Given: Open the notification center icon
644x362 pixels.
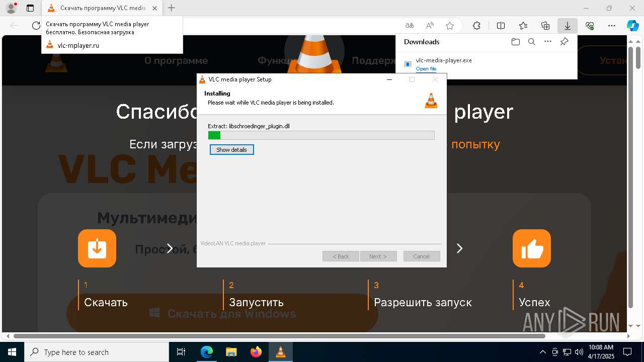Looking at the screenshot, I should pyautogui.click(x=627, y=352).
